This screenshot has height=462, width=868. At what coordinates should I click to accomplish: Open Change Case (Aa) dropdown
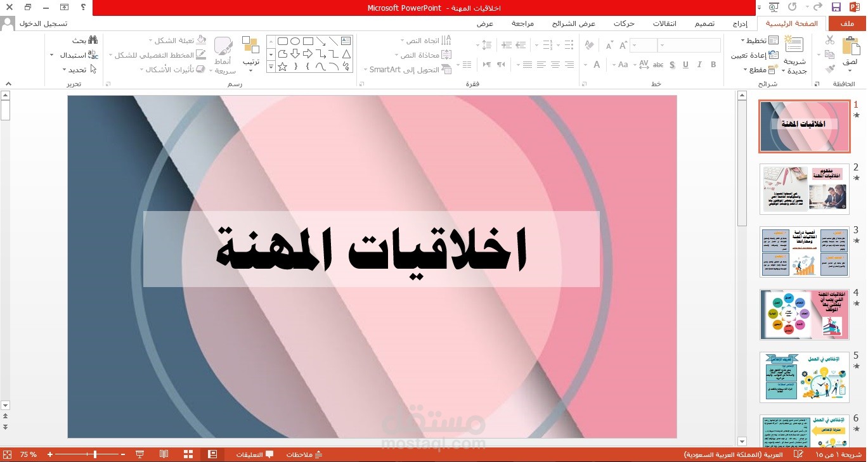621,64
